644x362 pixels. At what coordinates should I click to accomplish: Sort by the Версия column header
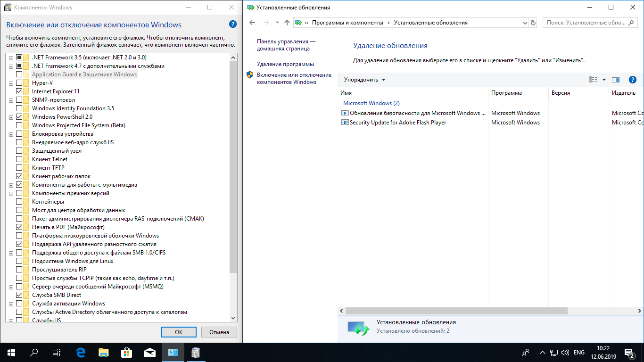pos(578,93)
